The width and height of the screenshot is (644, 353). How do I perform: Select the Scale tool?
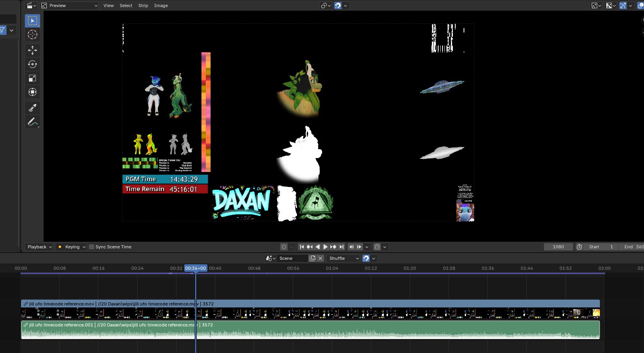tap(33, 78)
